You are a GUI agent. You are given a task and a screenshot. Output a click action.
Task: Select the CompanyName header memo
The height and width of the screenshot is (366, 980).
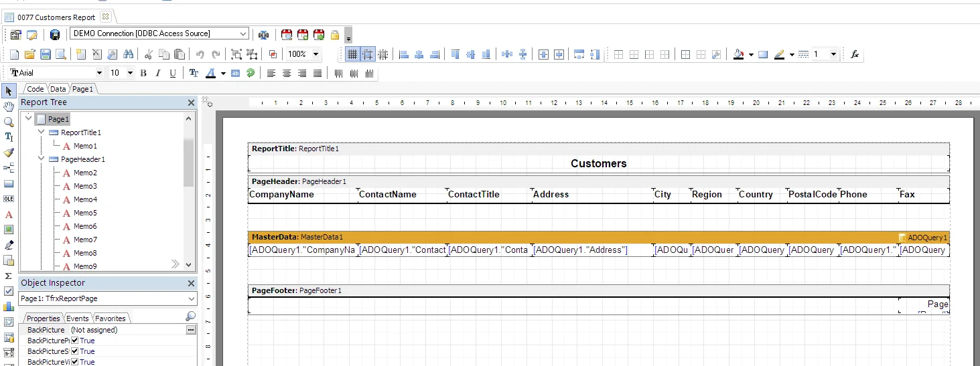[x=303, y=195]
